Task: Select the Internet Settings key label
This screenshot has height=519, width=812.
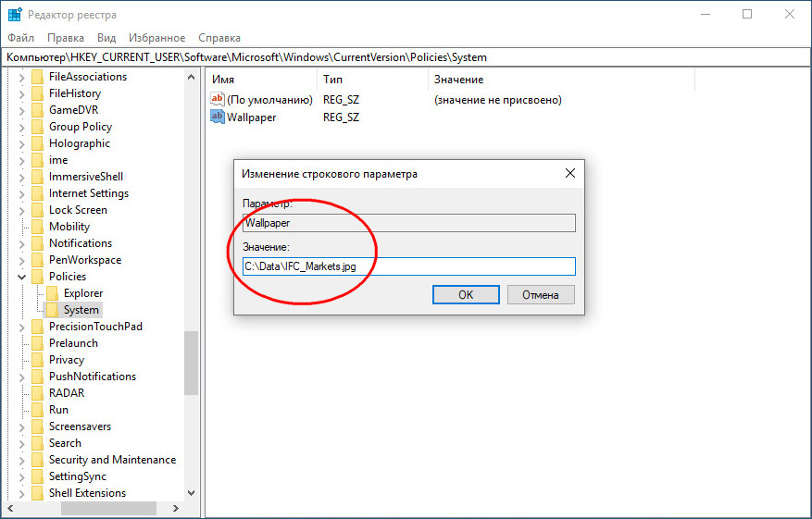Action: [x=89, y=193]
